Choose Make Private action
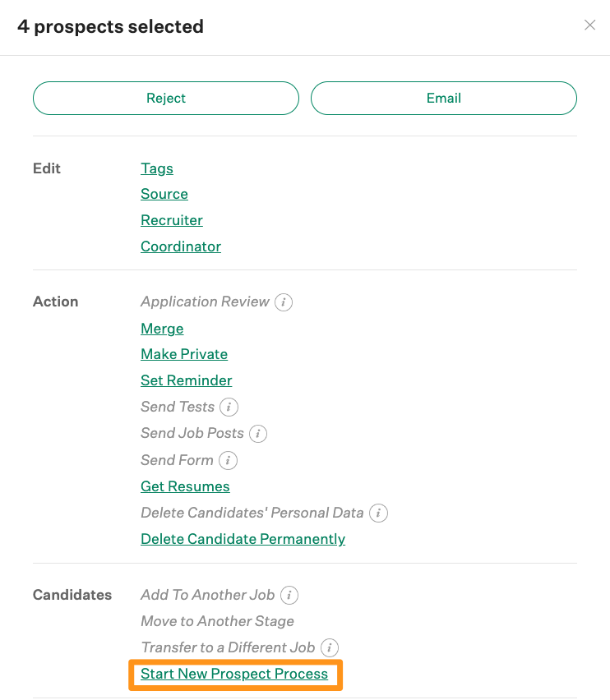The image size is (610, 700). click(x=184, y=354)
